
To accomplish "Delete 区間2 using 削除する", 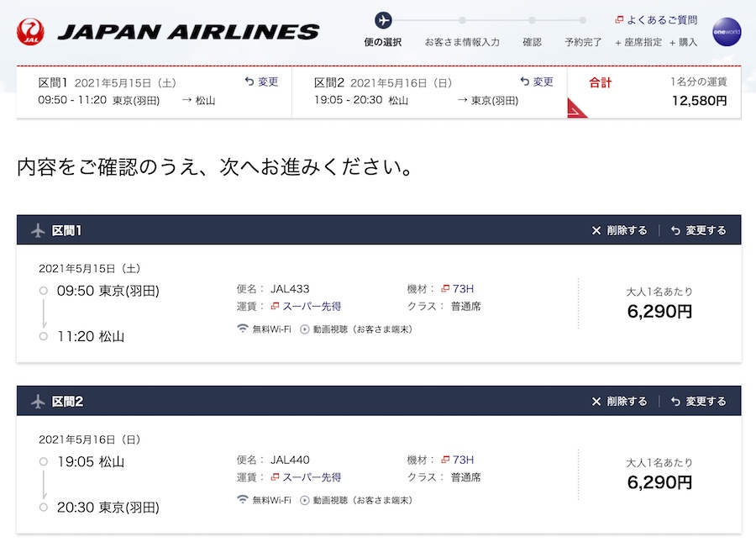I will 620,401.
